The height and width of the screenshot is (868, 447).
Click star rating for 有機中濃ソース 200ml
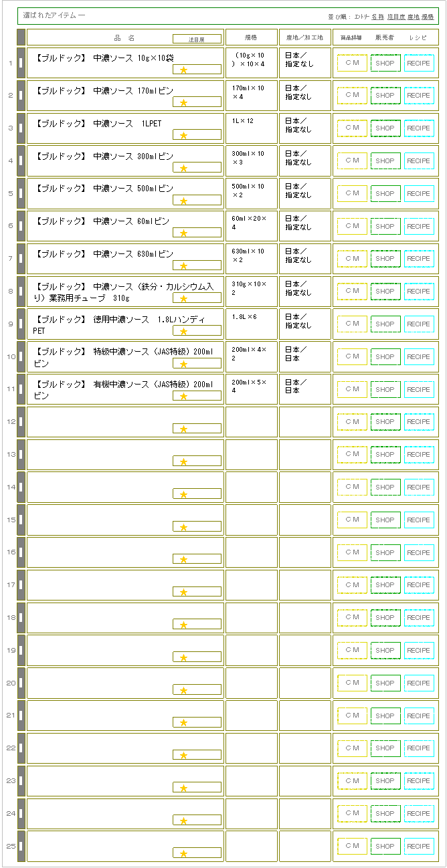[x=197, y=395]
